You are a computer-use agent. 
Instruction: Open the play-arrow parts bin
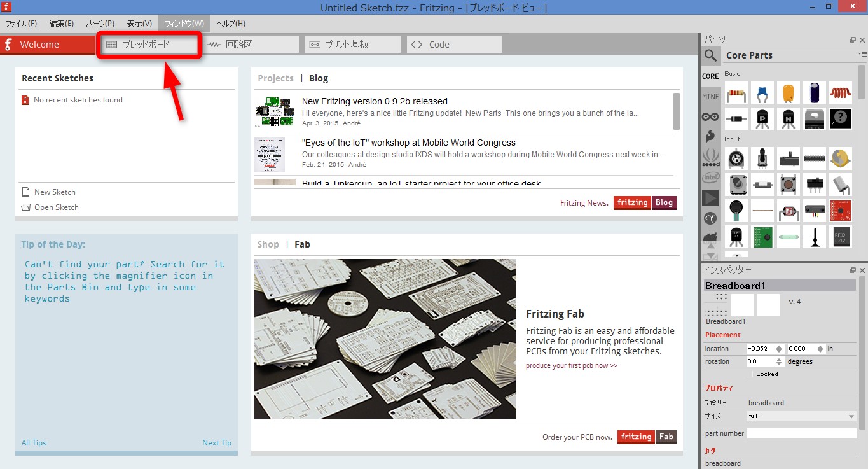710,198
